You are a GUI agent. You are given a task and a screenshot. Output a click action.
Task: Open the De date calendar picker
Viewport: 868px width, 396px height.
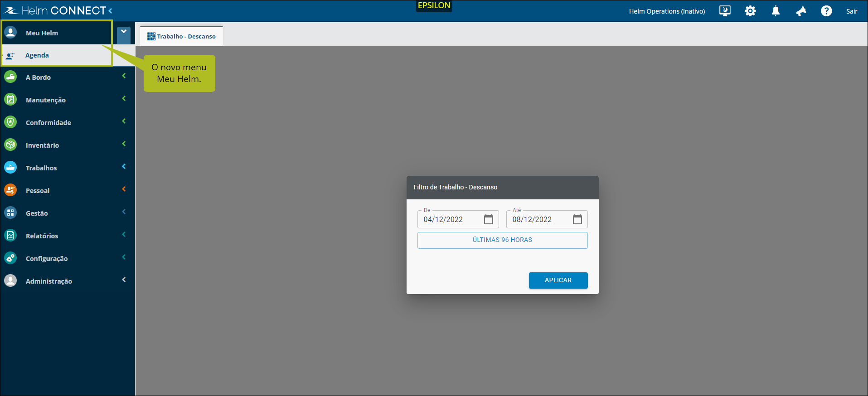tap(488, 219)
